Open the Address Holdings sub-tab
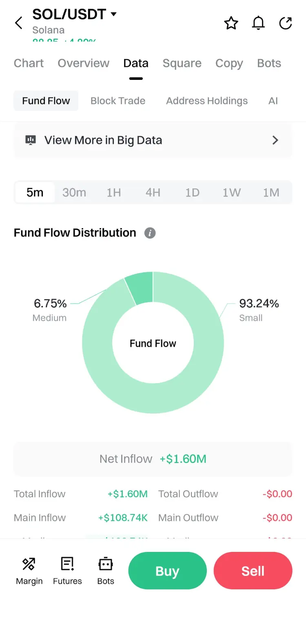 coord(207,101)
